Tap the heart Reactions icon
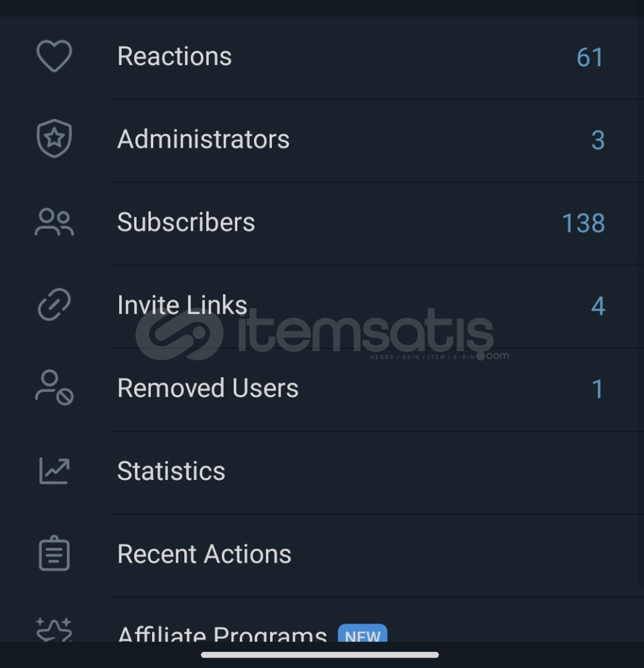 [54, 56]
